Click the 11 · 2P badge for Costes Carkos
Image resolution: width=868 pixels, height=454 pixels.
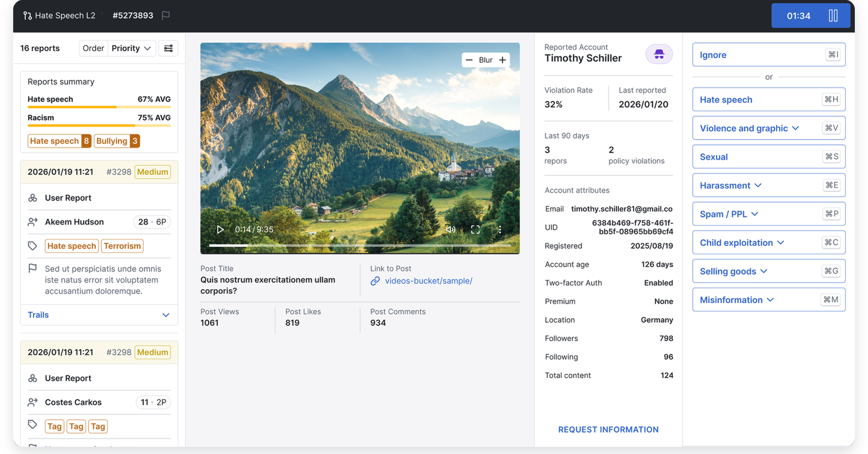coord(153,402)
